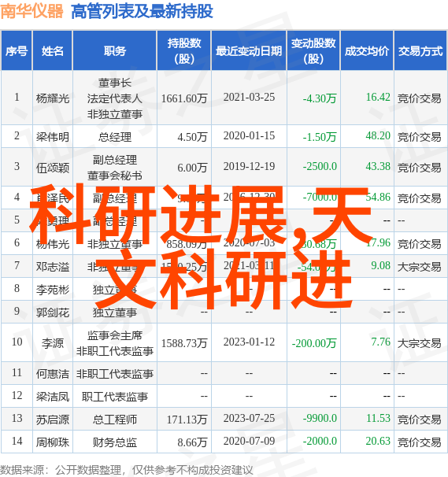Click the holding value 1588.73万
This screenshot has width=448, height=477.
point(184,343)
